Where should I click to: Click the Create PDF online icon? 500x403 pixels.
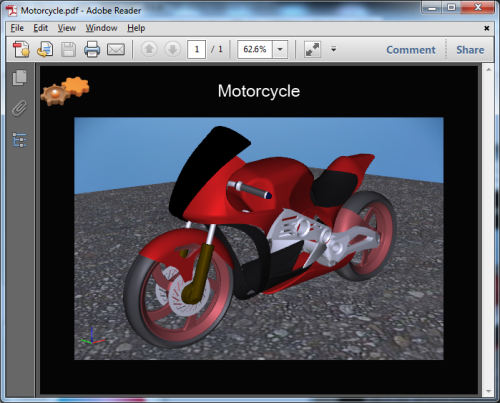(21, 49)
